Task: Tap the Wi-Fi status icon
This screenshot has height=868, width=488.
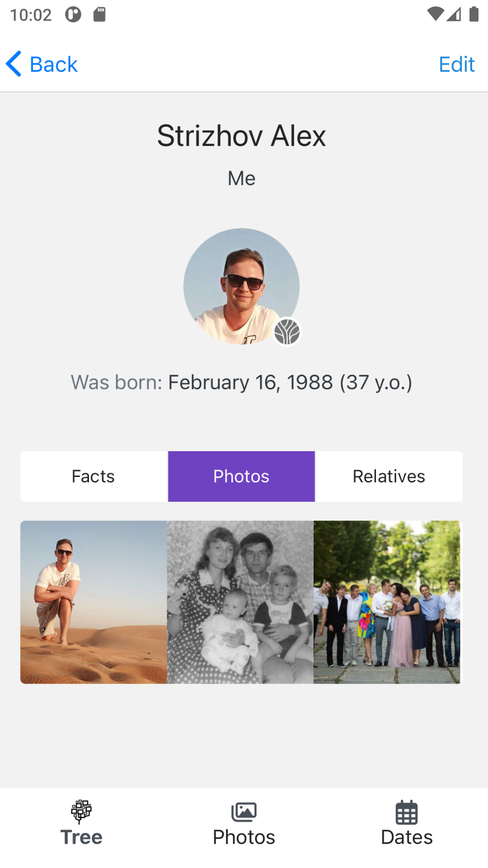Action: [435, 14]
